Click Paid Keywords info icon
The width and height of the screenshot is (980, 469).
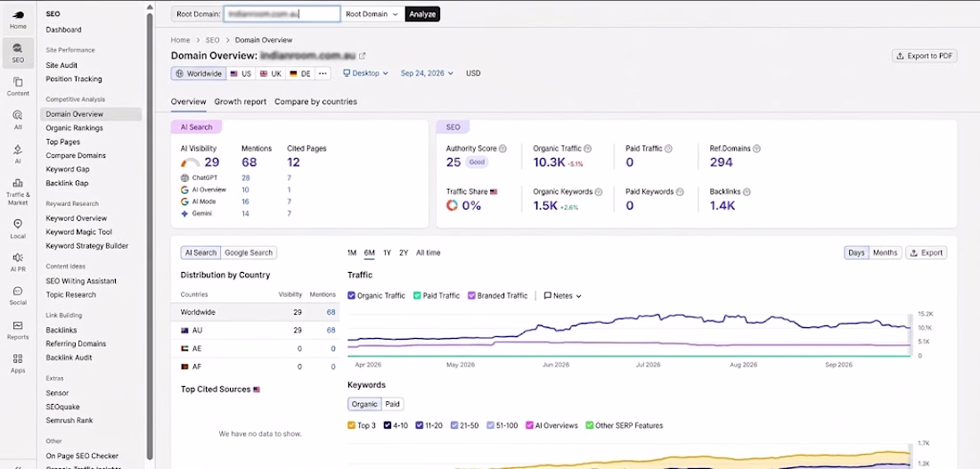680,192
